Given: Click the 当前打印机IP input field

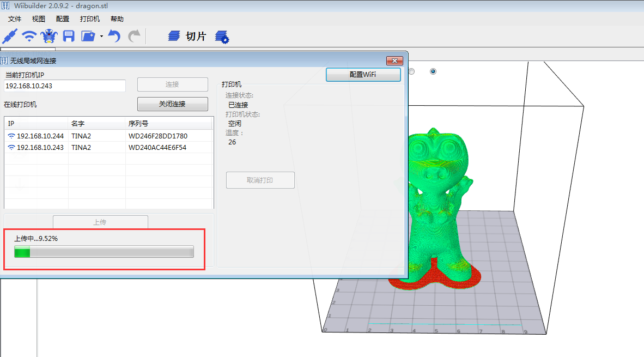Looking at the screenshot, I should click(x=65, y=86).
